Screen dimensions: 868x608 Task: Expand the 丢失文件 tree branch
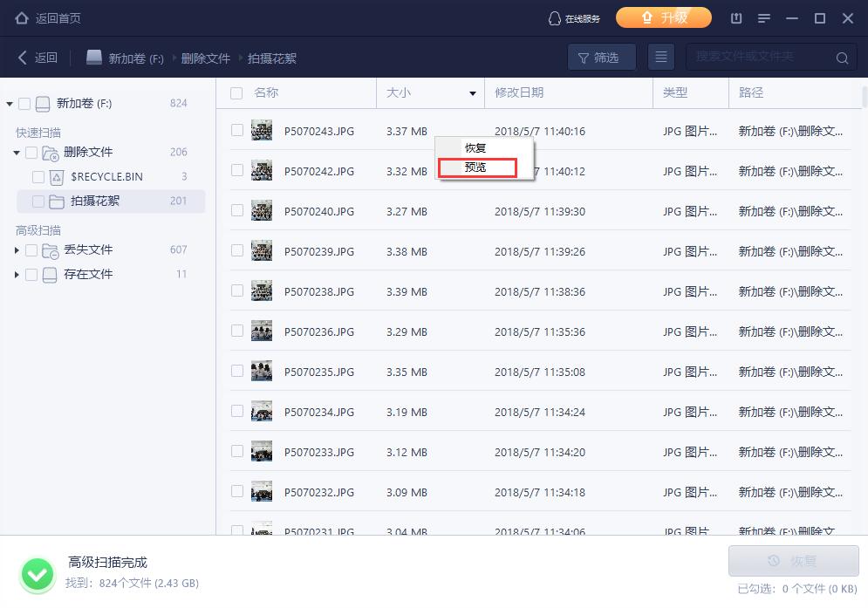(16, 249)
